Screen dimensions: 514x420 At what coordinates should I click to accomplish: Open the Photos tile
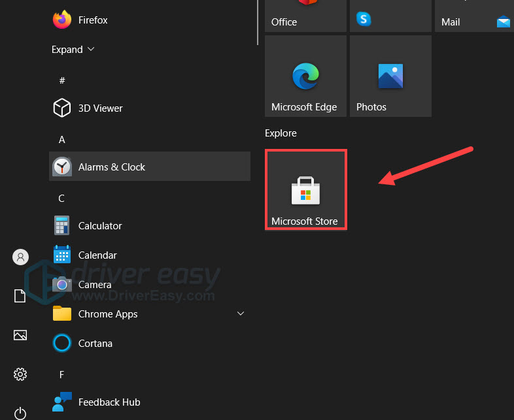click(x=390, y=76)
